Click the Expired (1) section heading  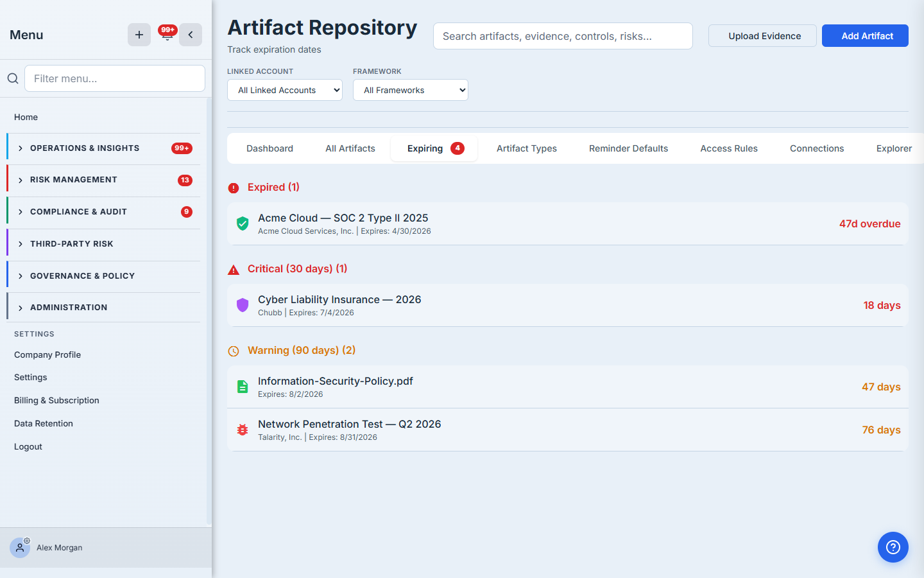click(273, 187)
